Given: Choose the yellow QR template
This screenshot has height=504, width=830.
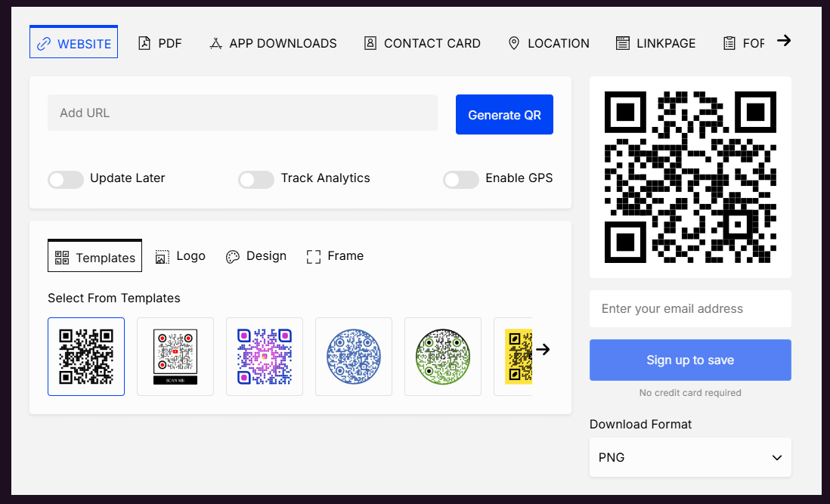Looking at the screenshot, I should (x=513, y=357).
